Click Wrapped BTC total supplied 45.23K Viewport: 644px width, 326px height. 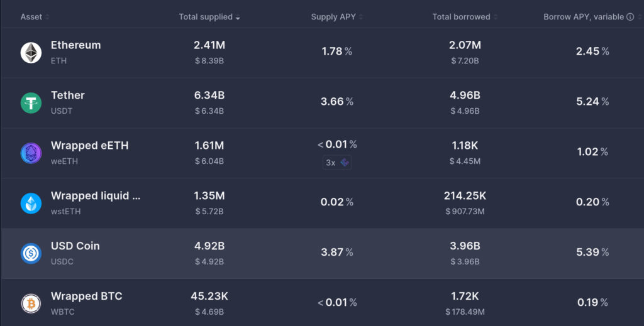(209, 296)
